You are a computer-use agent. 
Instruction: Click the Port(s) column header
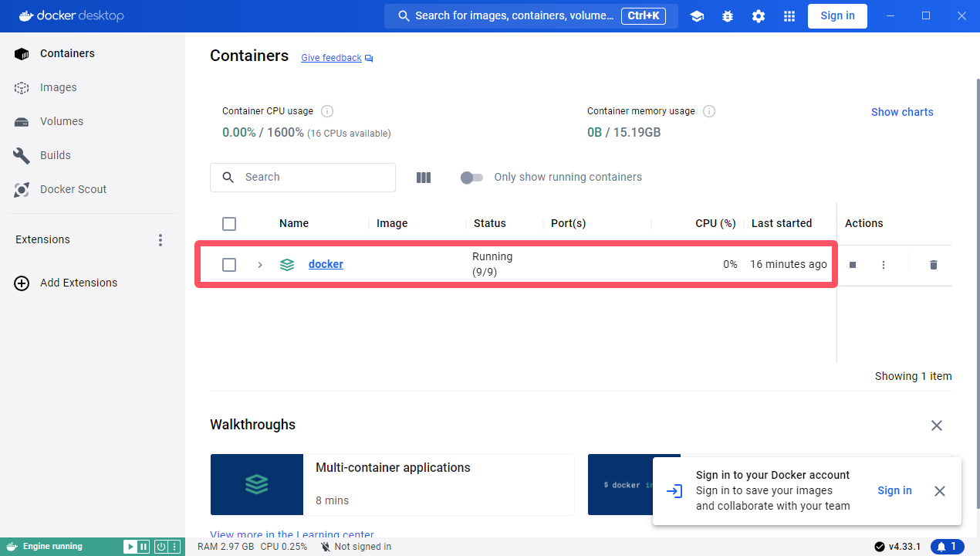coord(569,224)
